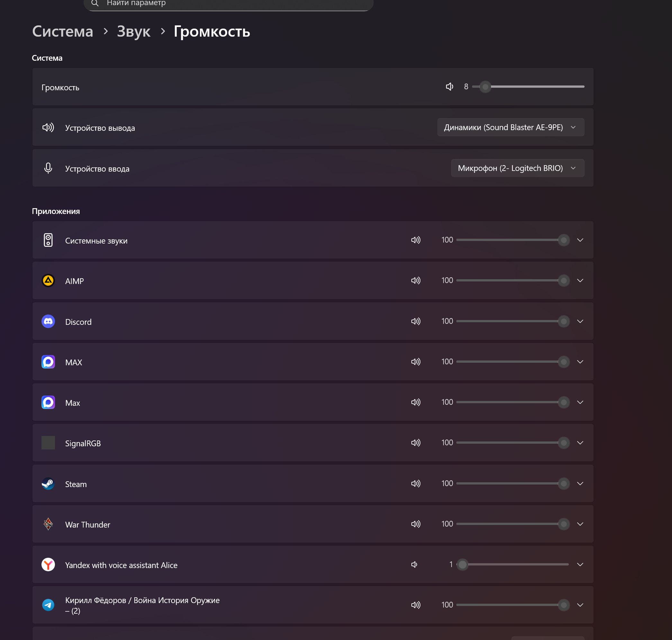Mute Discord volume speaker icon
Viewport: 672px width, 640px height.
point(416,321)
